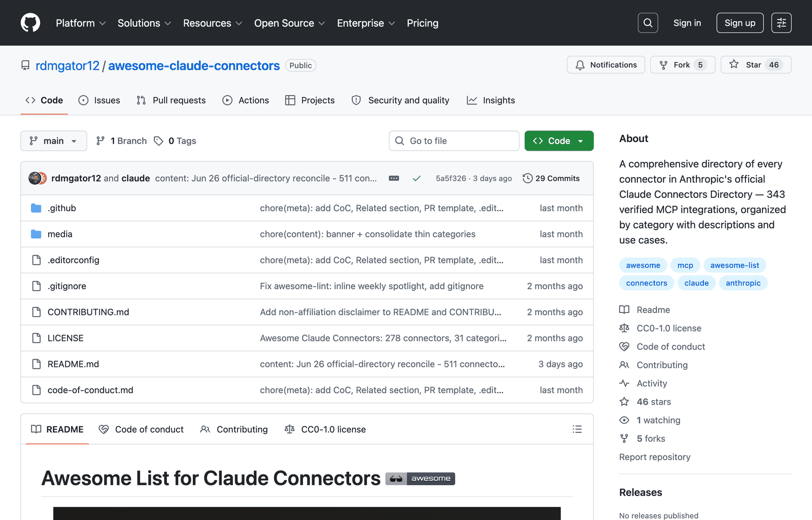Go to the Actions tab
The height and width of the screenshot is (520, 812).
coord(246,100)
